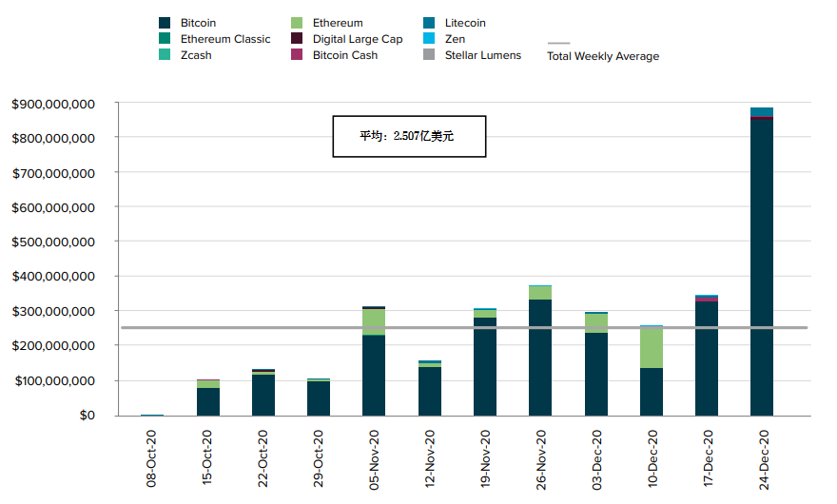This screenshot has height=504, width=837.
Task: Click the Ethereum segment of the 05-Nov-20 bar
Action: click(374, 322)
